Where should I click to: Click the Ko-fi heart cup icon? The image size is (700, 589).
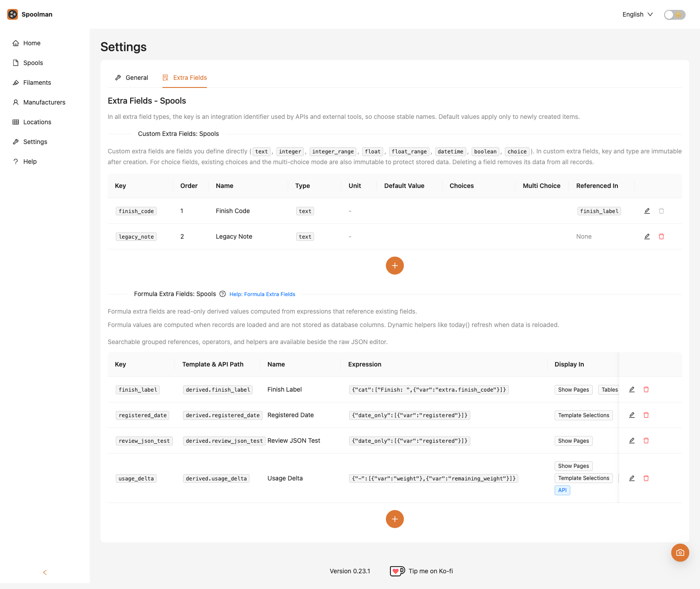(x=397, y=571)
